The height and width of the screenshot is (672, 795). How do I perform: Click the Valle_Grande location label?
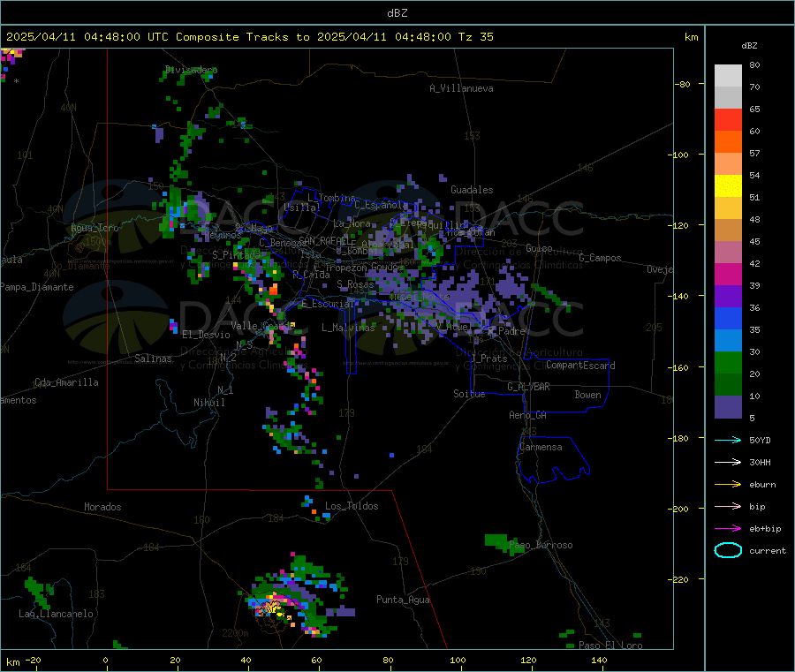262,326
